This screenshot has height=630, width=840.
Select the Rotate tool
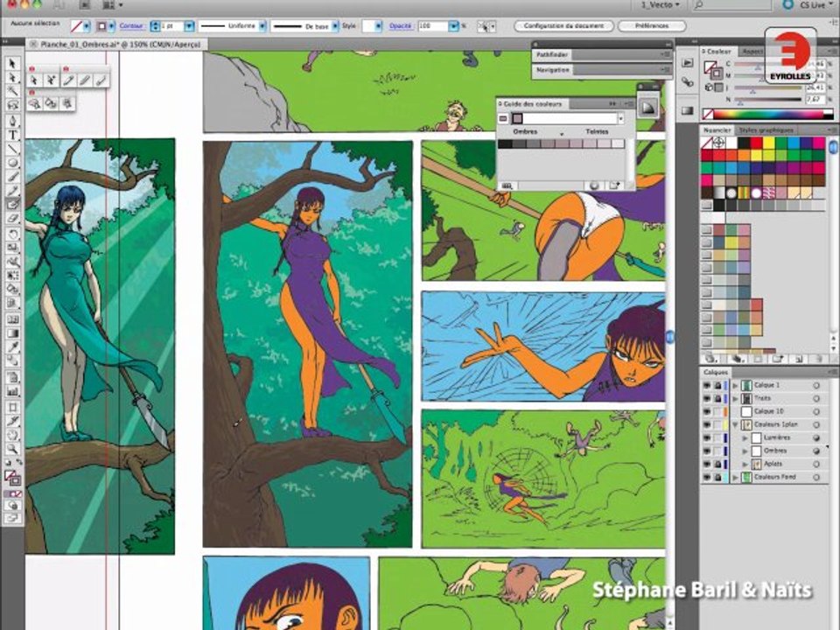pos(12,234)
